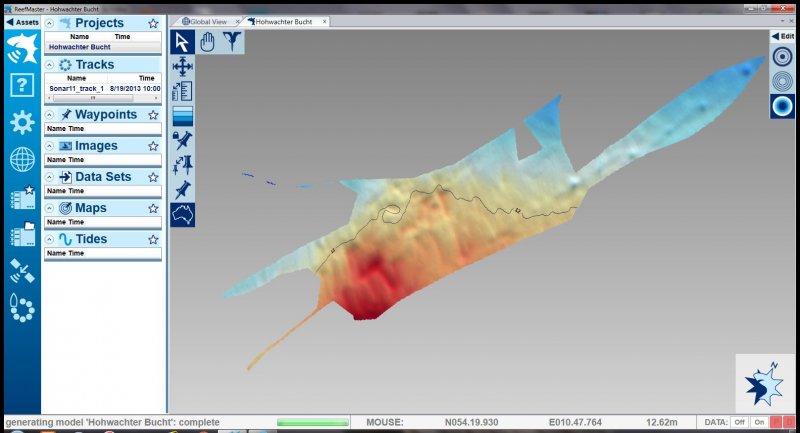
Task: Click the Projects Name column header
Action: [x=79, y=37]
